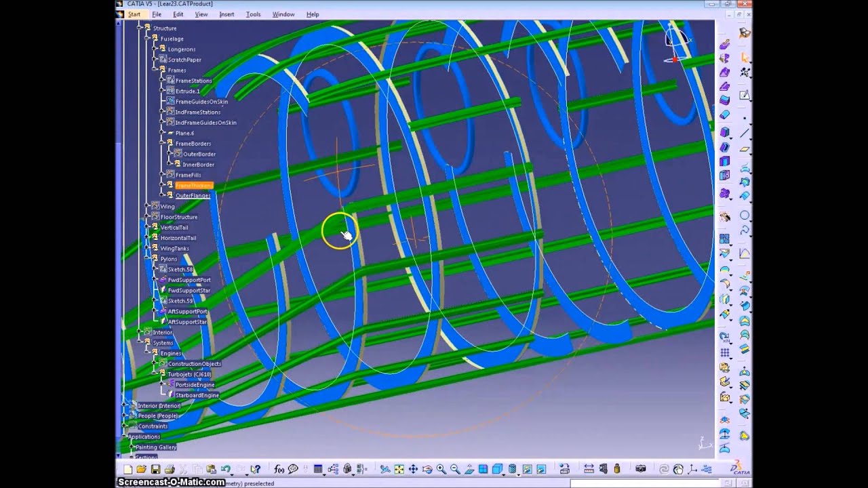Select StarboardEngine tree item
Screen dimensions: 868x488
tap(197, 395)
